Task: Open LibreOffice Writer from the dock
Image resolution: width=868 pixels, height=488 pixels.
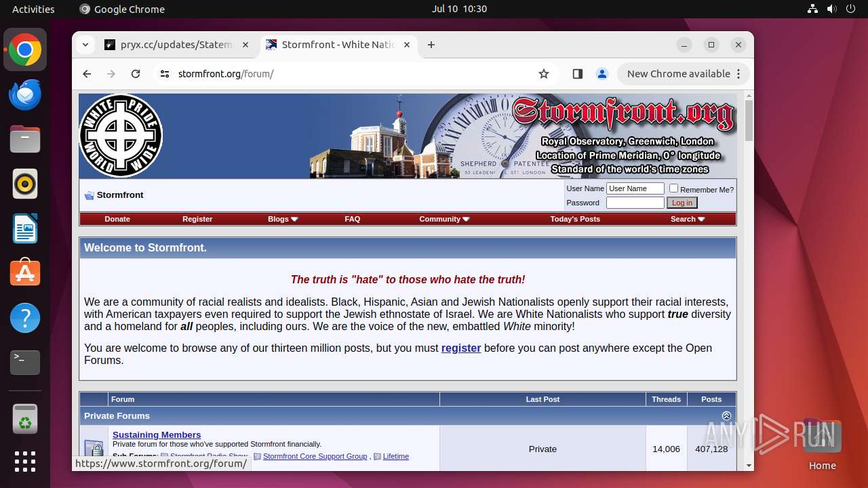Action: click(25, 228)
